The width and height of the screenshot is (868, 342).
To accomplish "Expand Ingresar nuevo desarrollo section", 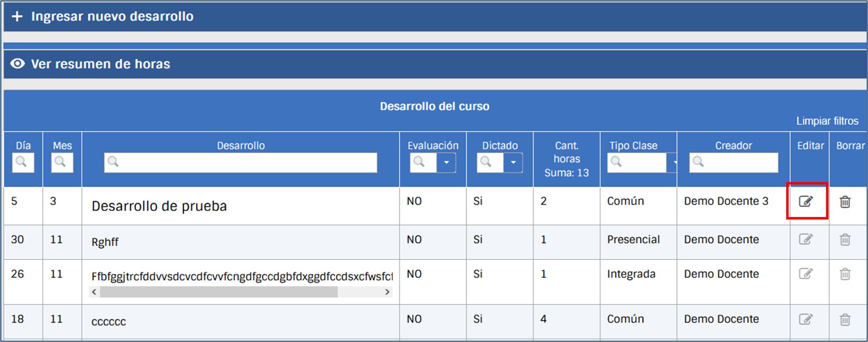I will (x=112, y=16).
